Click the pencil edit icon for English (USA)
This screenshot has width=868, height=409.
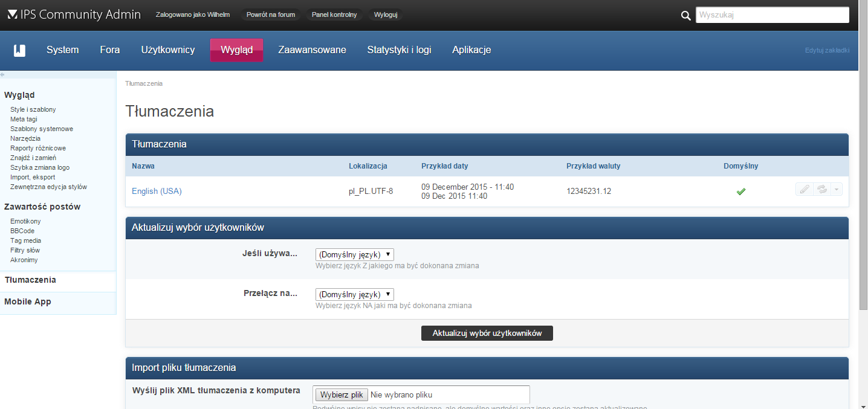[804, 189]
